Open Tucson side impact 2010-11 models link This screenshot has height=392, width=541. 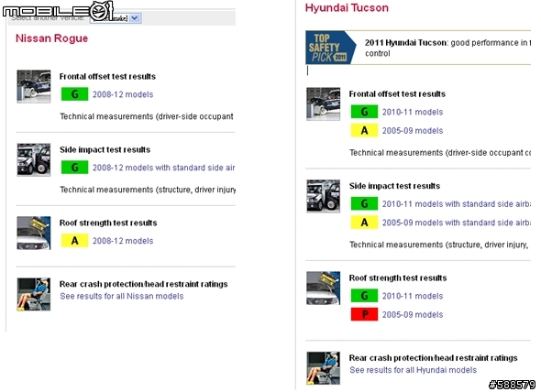point(456,204)
